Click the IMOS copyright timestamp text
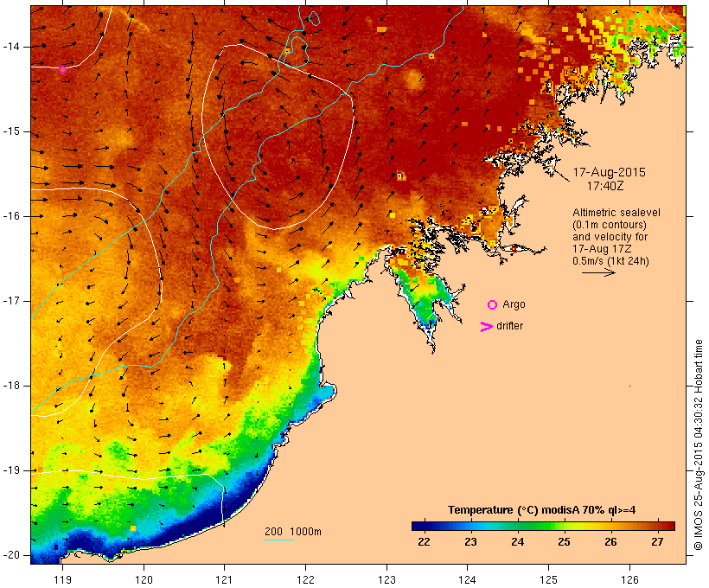 698,444
